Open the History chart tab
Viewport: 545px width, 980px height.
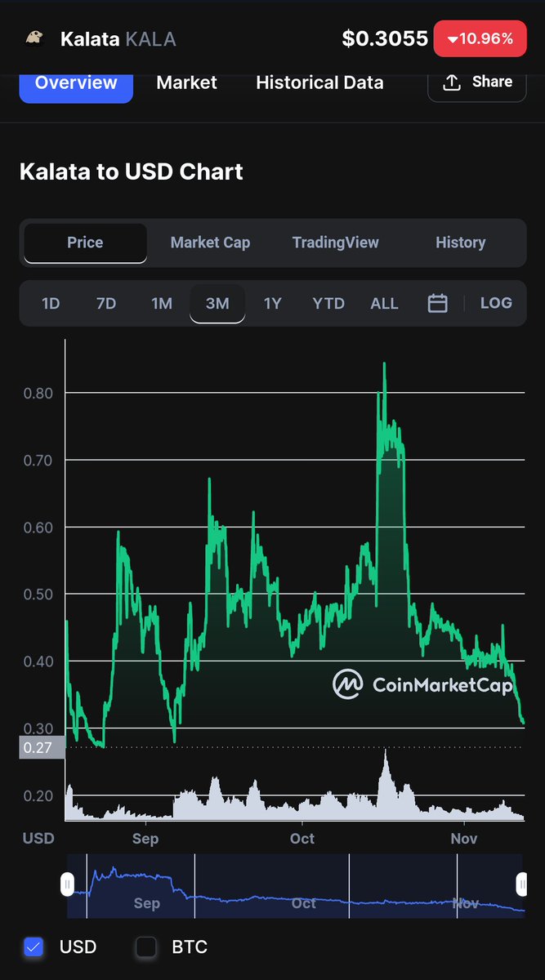[x=460, y=243]
